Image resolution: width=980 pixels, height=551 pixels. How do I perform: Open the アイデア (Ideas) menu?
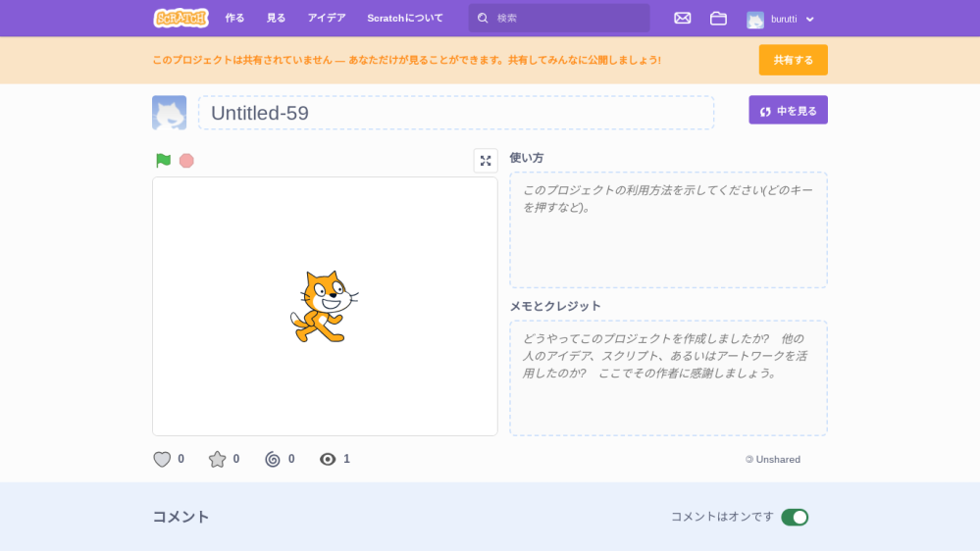[327, 18]
